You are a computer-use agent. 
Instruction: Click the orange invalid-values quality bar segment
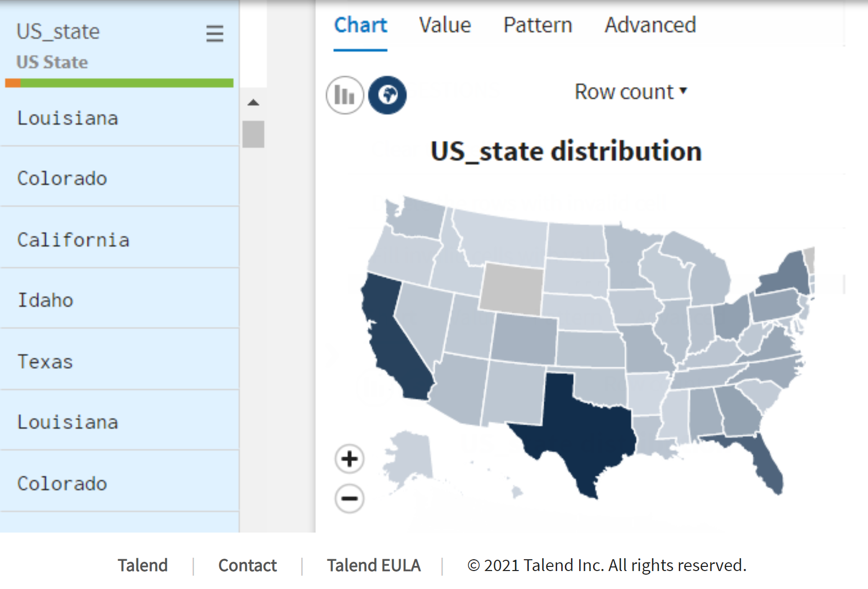[x=13, y=83]
